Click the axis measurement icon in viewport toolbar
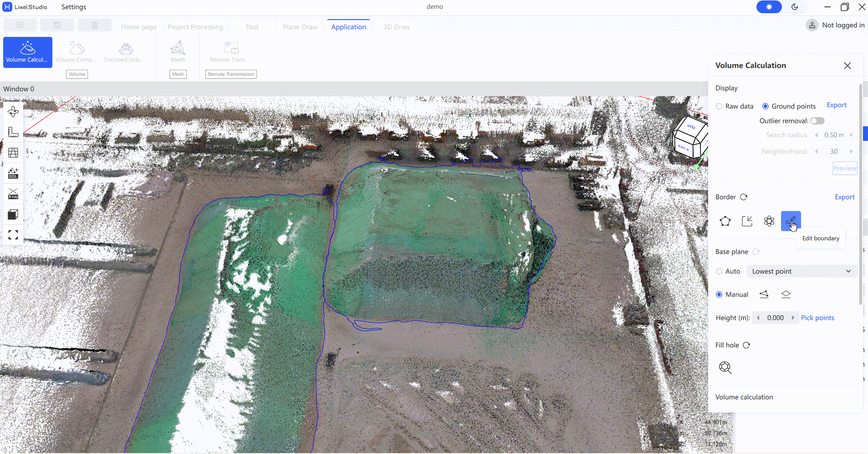The height and width of the screenshot is (454, 868). click(x=13, y=132)
